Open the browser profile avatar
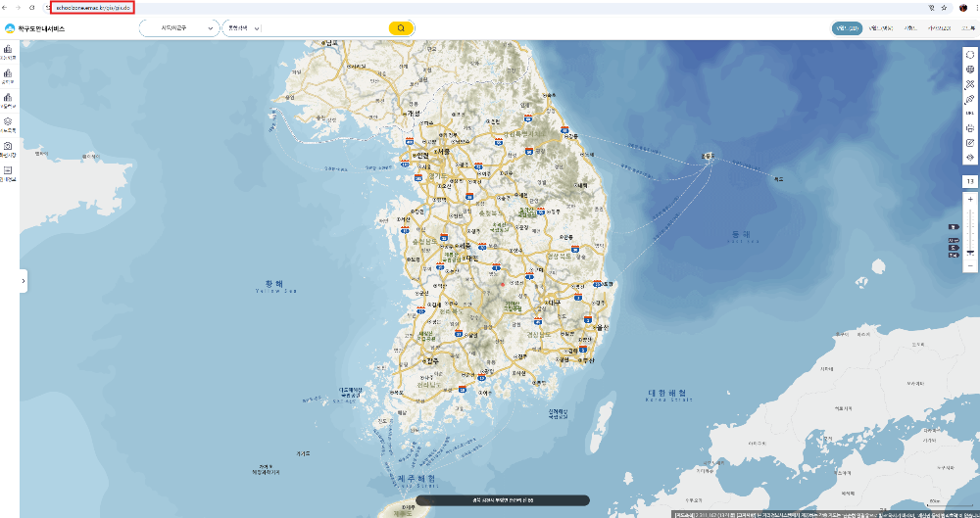The image size is (980, 518). pyautogui.click(x=963, y=8)
